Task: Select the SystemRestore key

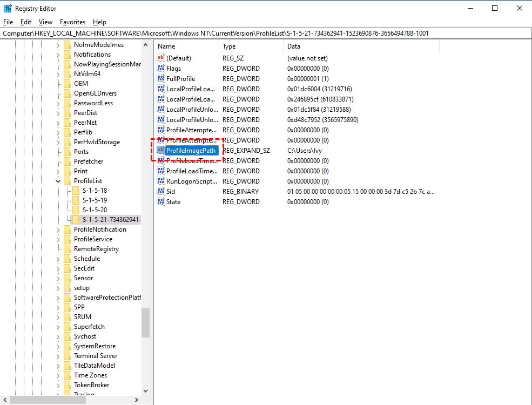Action: pos(95,346)
